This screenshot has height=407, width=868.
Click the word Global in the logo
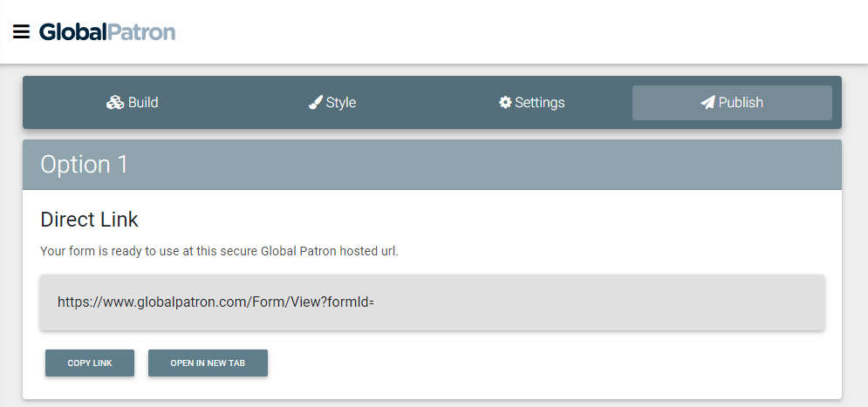(73, 32)
